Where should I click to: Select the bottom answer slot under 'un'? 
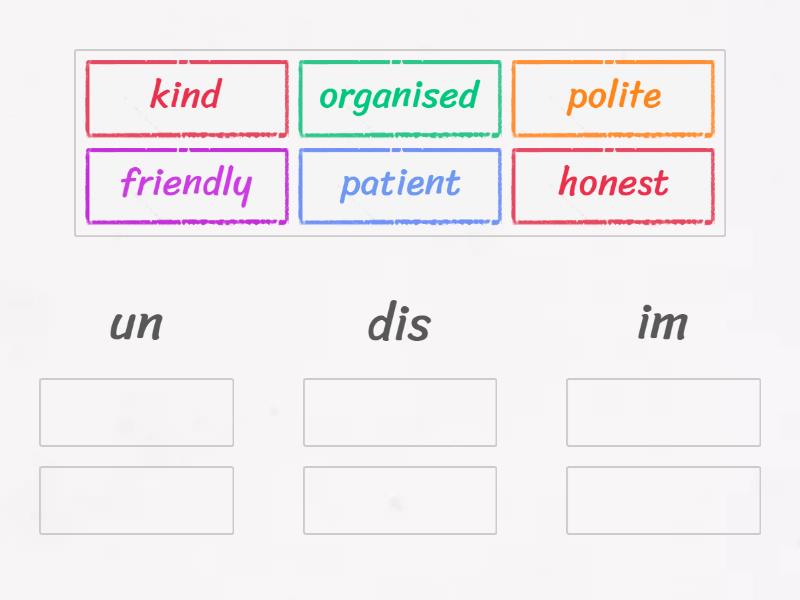point(137,500)
